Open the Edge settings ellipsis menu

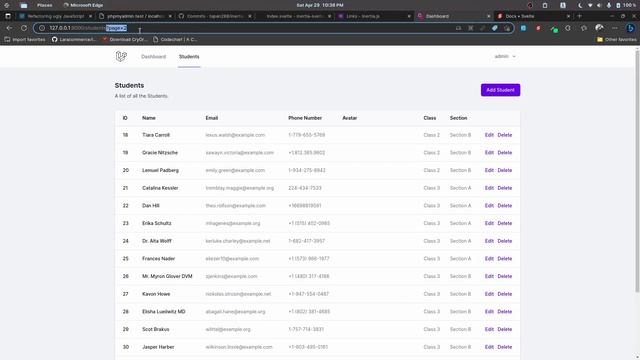tap(615, 28)
